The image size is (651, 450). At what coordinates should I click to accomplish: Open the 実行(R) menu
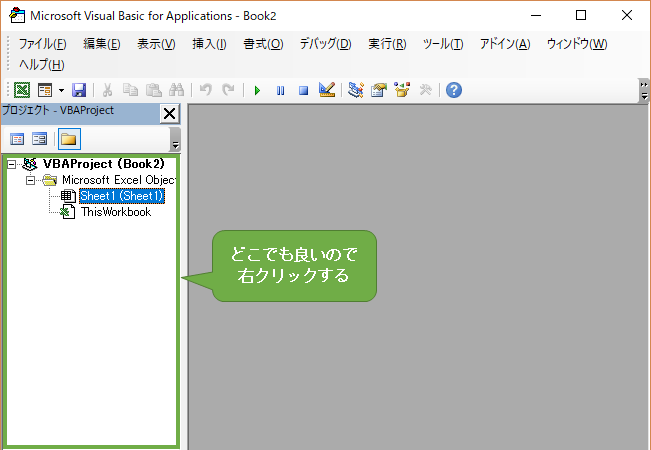click(387, 44)
